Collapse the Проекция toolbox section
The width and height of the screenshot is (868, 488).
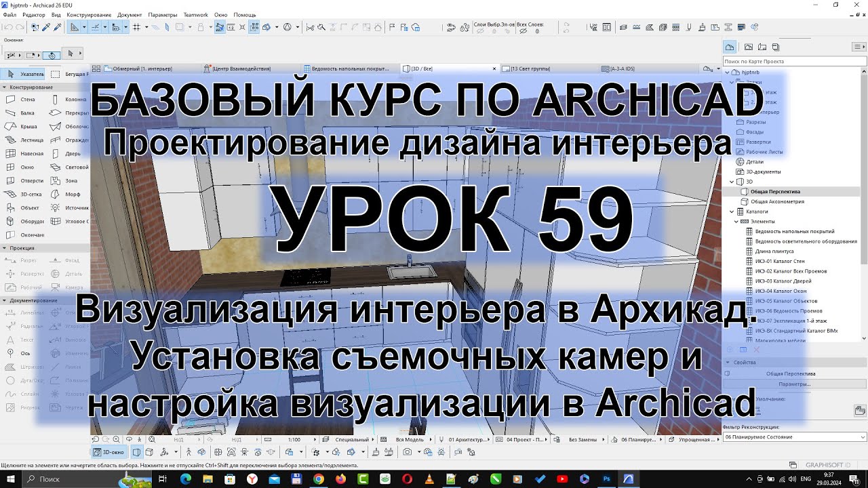[x=4, y=248]
